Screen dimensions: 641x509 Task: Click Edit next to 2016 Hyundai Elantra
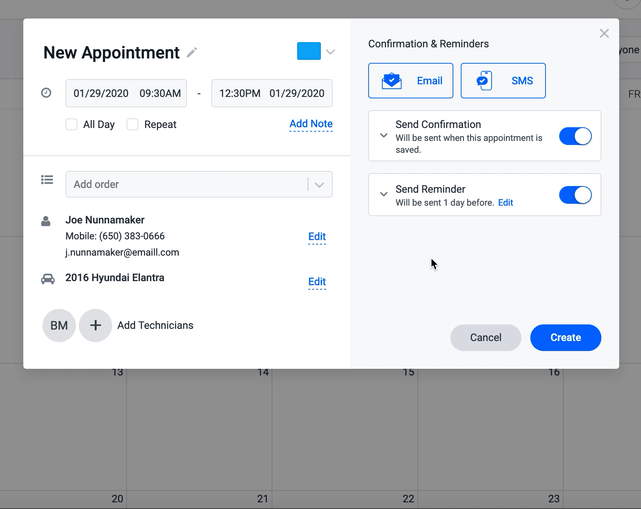(x=317, y=282)
